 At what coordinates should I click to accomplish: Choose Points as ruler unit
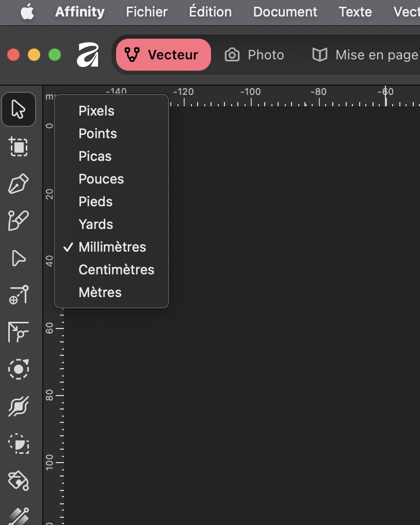(111, 134)
